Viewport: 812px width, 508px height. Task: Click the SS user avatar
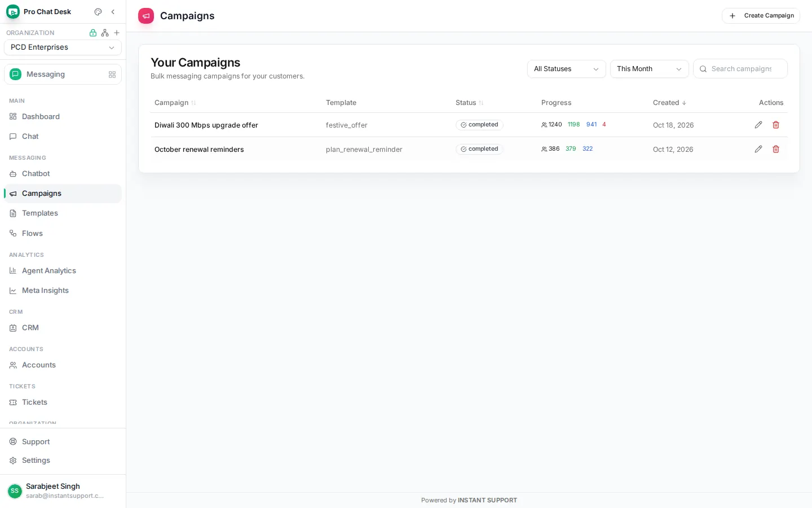click(15, 491)
